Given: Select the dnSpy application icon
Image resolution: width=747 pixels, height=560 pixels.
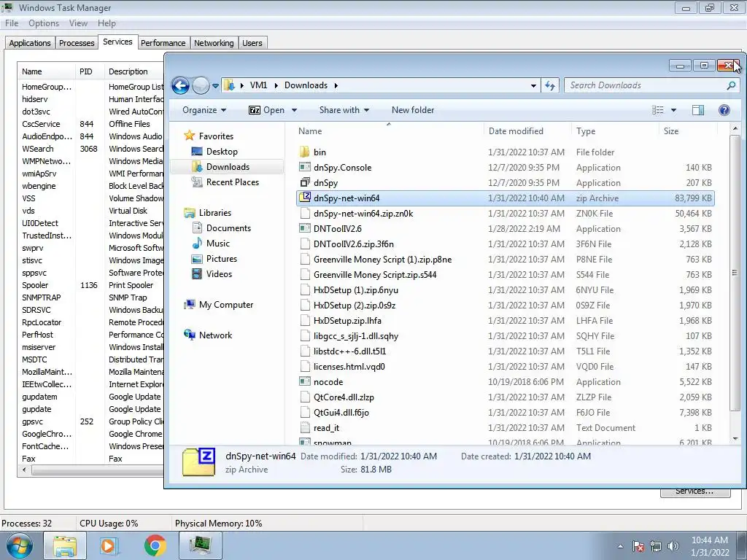Looking at the screenshot, I should click(x=305, y=182).
